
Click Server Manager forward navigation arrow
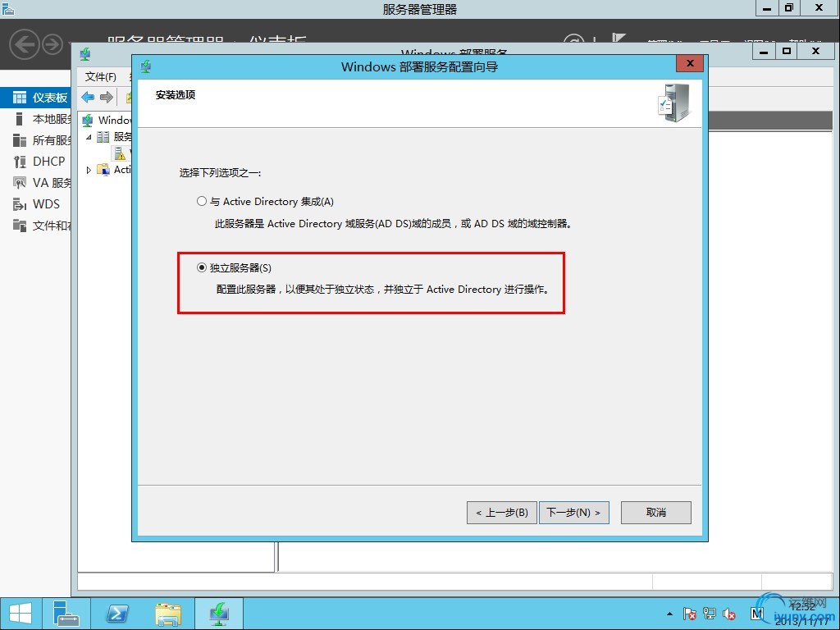tap(52, 44)
